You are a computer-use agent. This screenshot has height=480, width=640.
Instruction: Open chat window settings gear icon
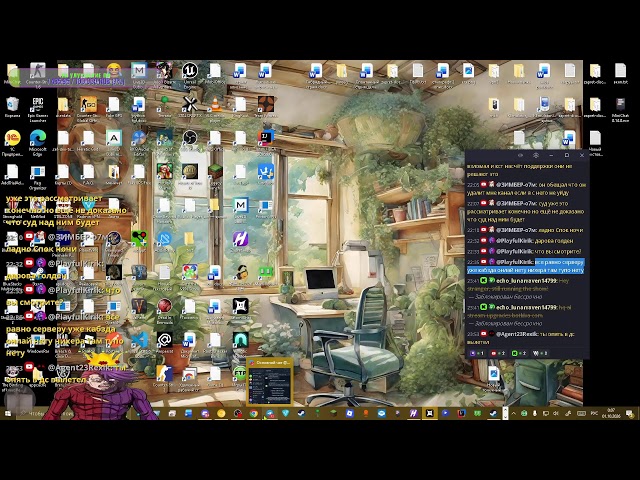coord(536,156)
